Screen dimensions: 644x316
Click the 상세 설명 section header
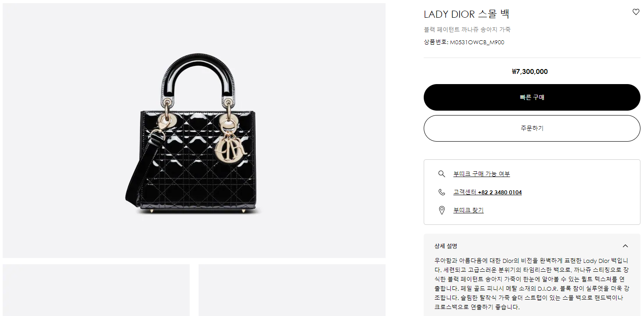tap(532, 246)
